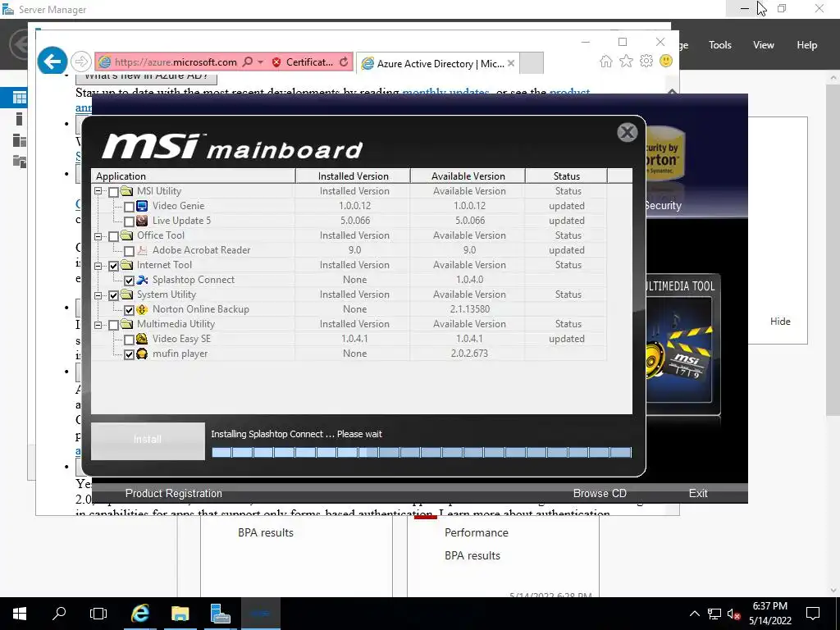The image size is (840, 630).
Task: Click the Video Easy SE icon
Action: (142, 339)
